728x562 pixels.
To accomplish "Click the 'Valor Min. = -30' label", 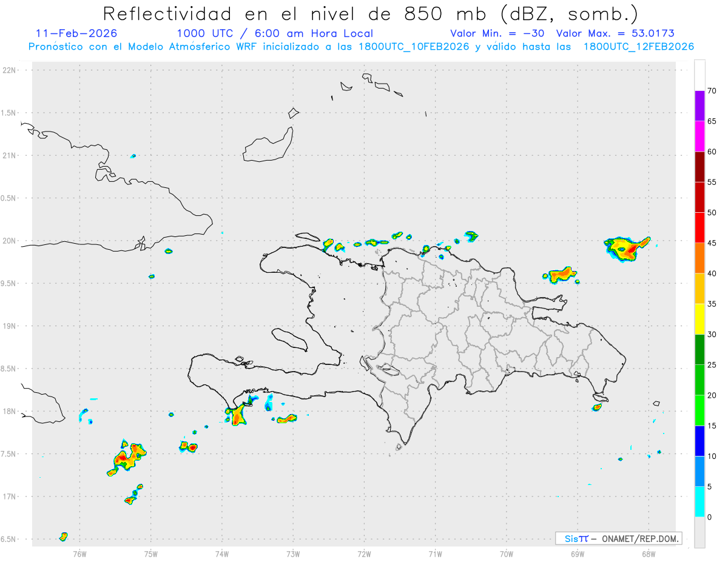I will [497, 33].
